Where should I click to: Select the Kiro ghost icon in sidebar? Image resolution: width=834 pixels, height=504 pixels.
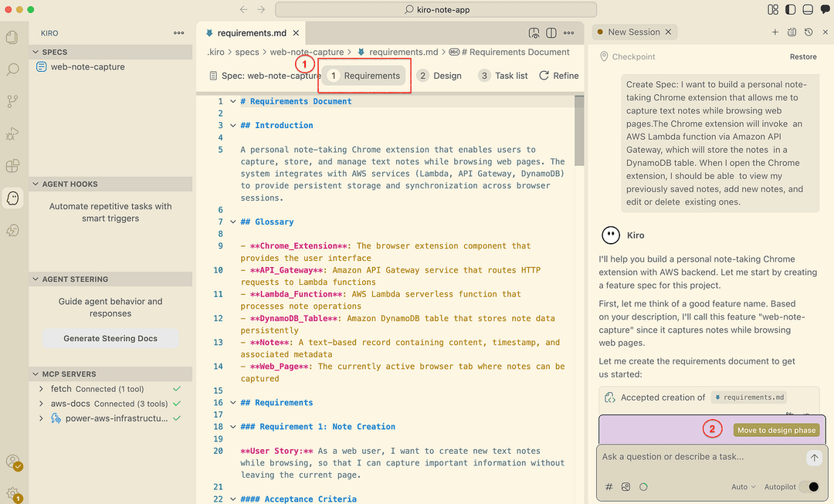coord(13,198)
